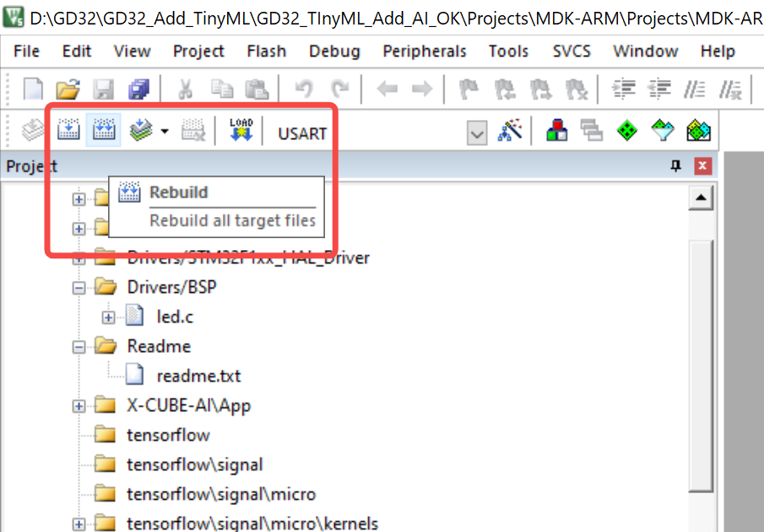Screen dimensions: 764x532
Task: Open the Tools menu
Action: coord(509,52)
